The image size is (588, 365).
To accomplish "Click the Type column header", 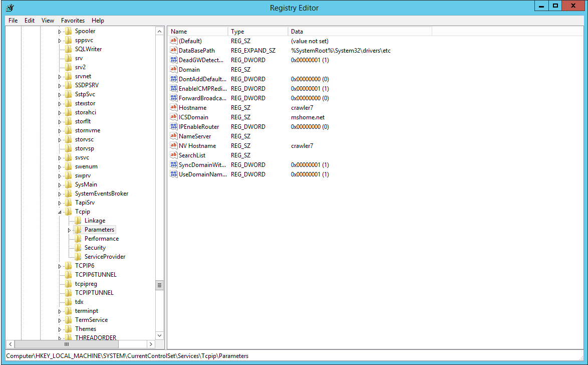I will click(x=257, y=32).
